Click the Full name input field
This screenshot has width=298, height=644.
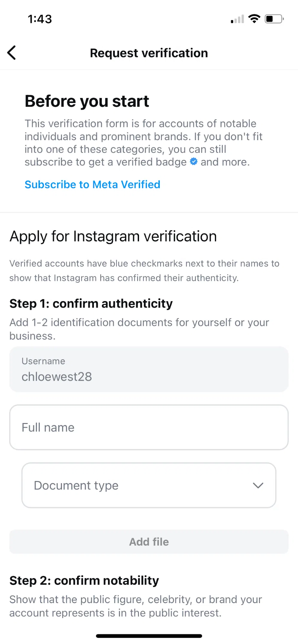click(x=149, y=427)
